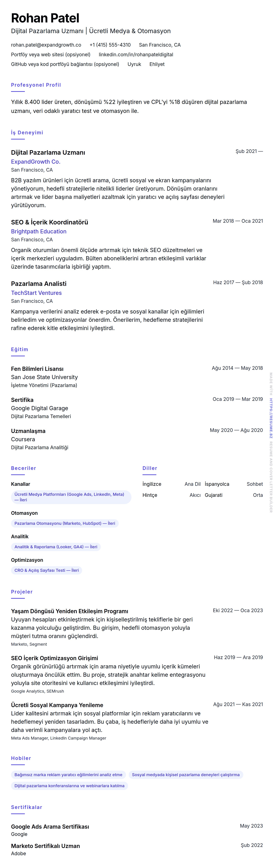The image size is (274, 868).
Task: Open the vertical HTTPS://RESUME.BZ link
Action: tap(271, 418)
